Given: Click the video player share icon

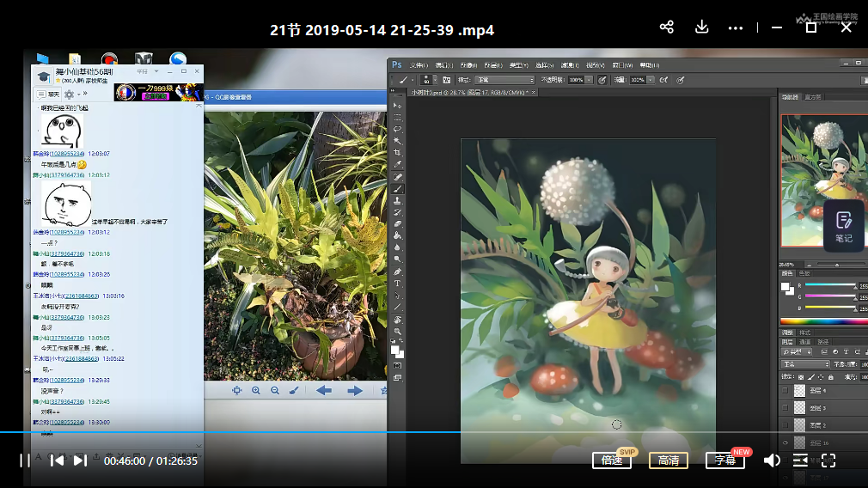Looking at the screenshot, I should click(x=667, y=27).
